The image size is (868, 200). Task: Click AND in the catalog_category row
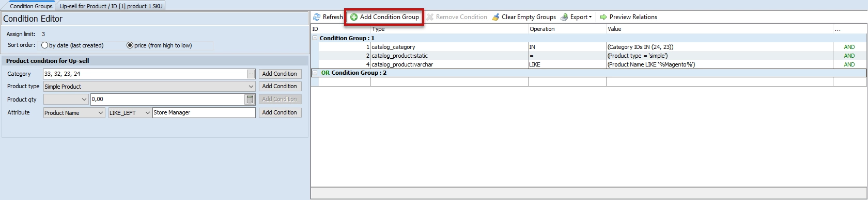tap(849, 47)
